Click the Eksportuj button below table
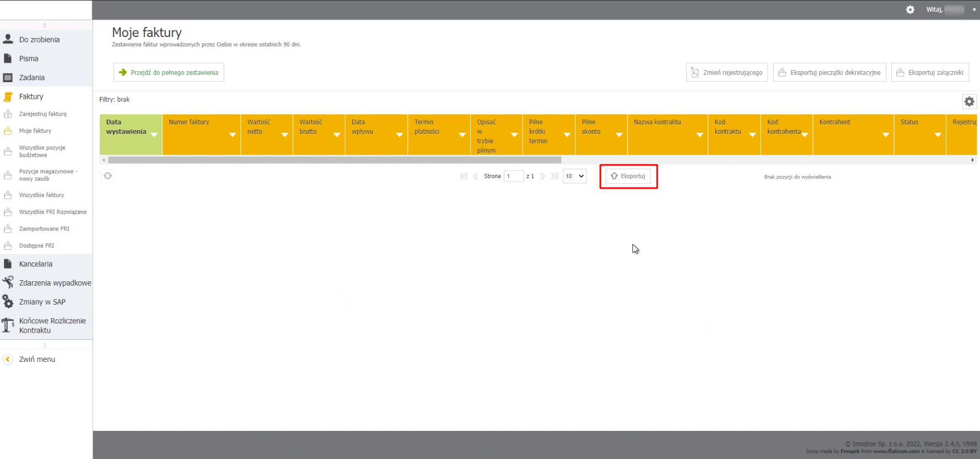980x459 pixels. coord(629,176)
